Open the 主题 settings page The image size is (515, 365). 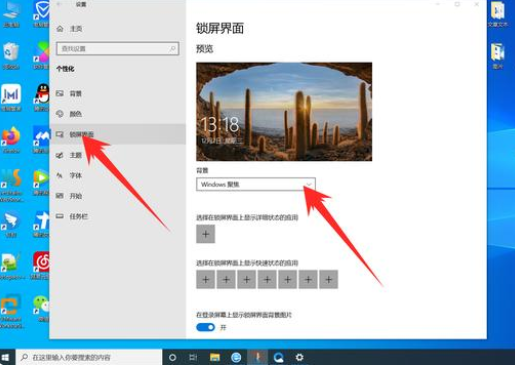[75, 155]
